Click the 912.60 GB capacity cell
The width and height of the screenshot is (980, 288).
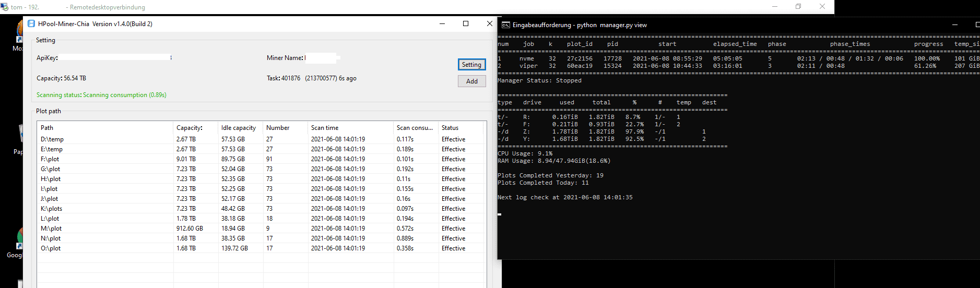(x=190, y=229)
